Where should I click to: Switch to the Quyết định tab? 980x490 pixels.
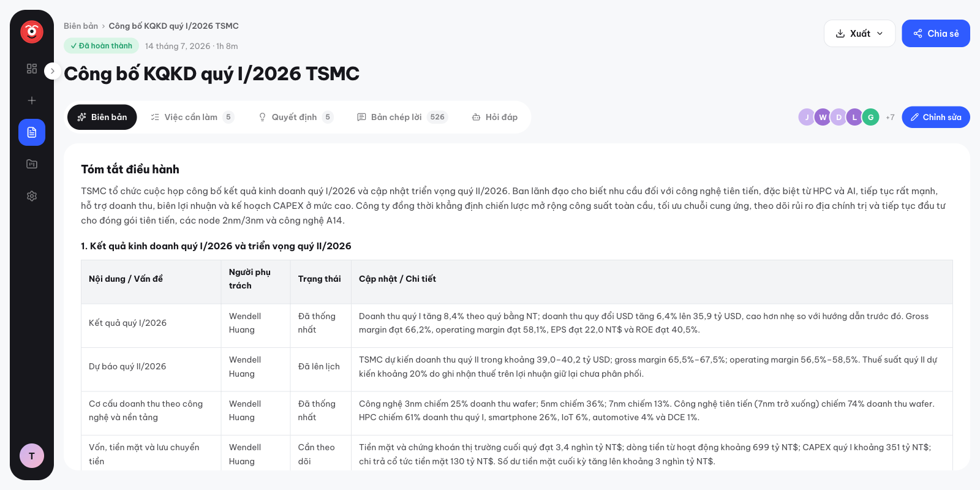click(x=295, y=117)
